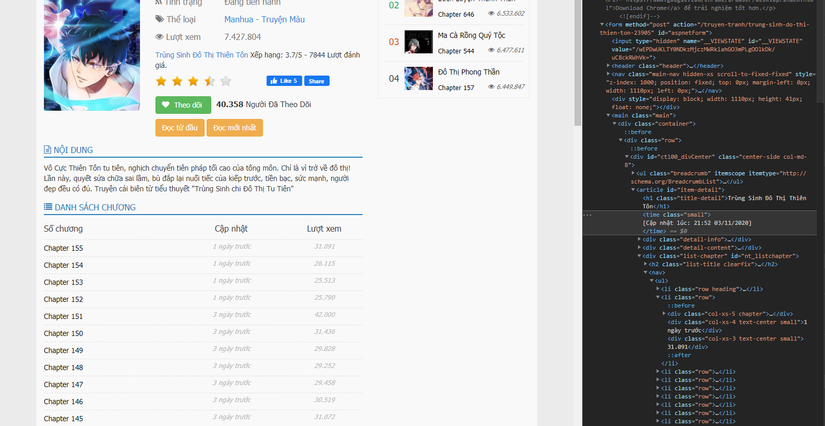Click the eye icon beside 6.477.611 views

click(491, 50)
